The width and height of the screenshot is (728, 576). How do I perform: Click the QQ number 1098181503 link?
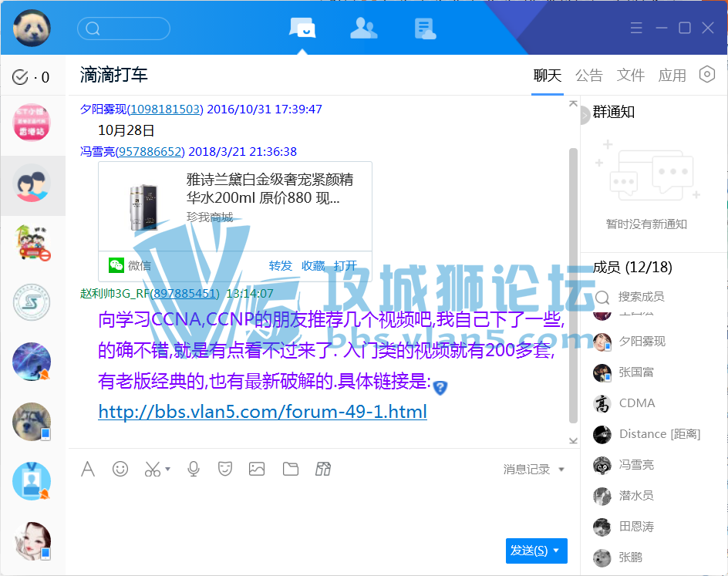(165, 109)
